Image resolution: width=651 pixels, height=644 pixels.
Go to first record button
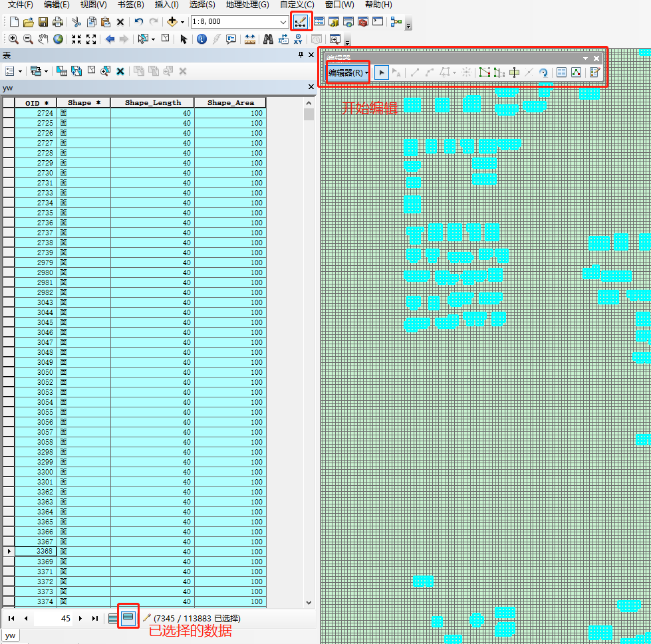pyautogui.click(x=11, y=618)
